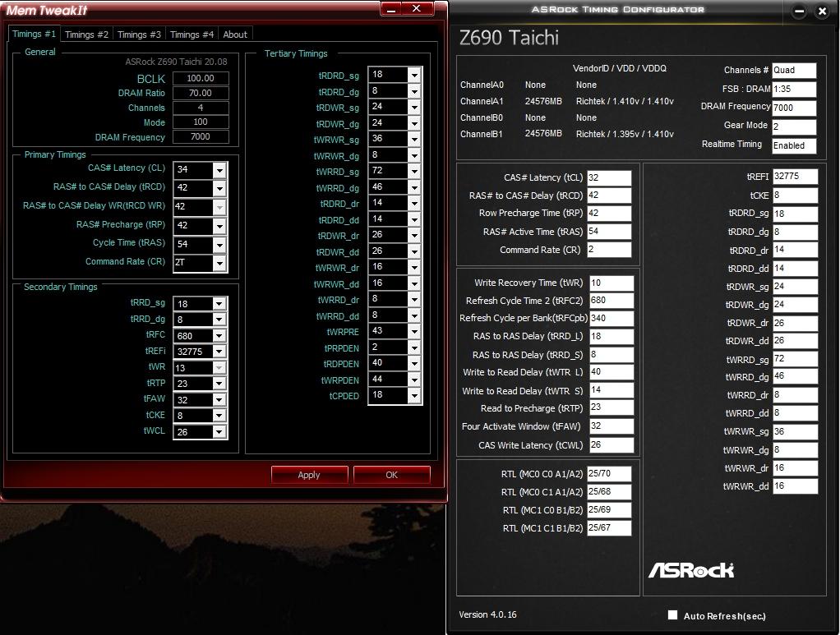Enable the Auto Refresh checkbox
Screen dimensions: 840x635
[x=673, y=615]
